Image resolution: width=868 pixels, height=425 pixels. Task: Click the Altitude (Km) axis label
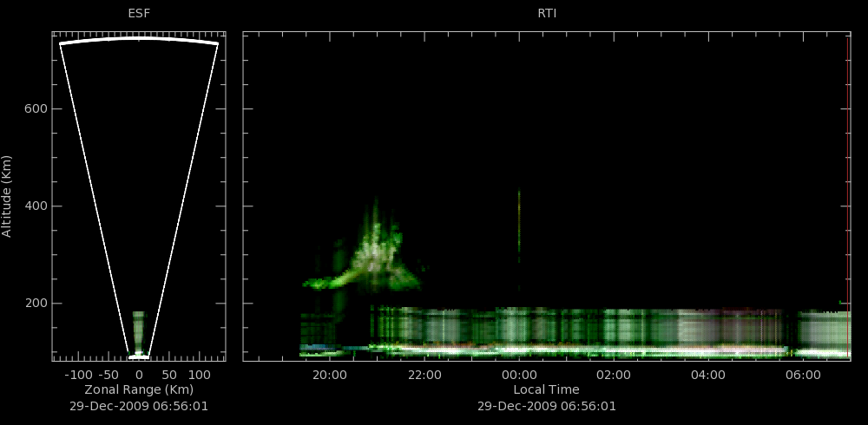(7, 196)
